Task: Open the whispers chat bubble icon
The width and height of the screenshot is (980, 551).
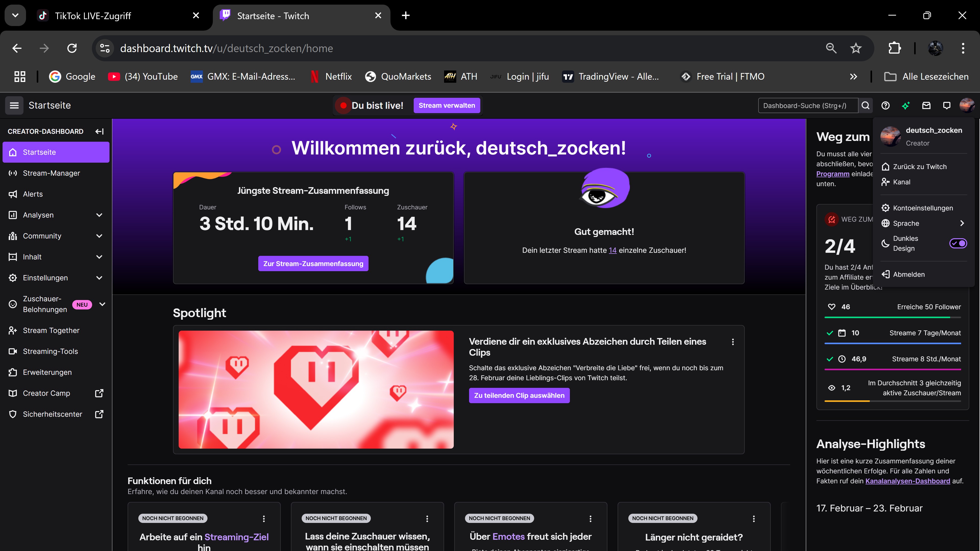Action: 947,105
